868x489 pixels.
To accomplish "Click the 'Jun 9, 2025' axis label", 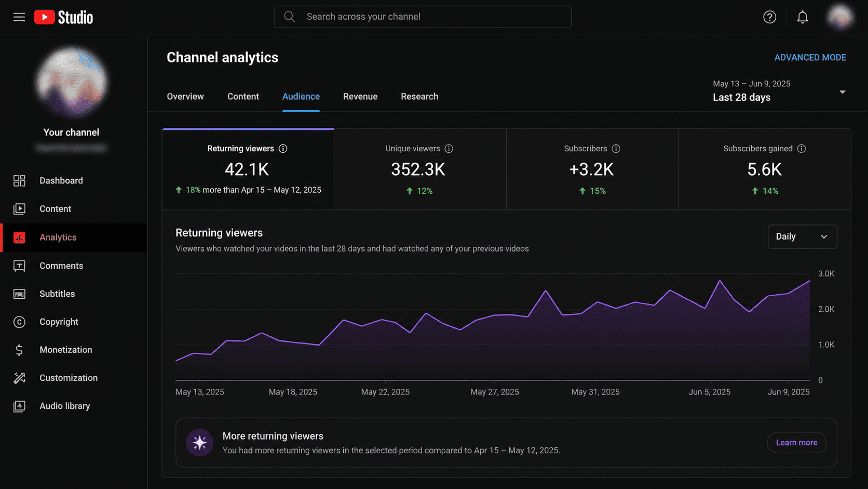I will point(789,392).
